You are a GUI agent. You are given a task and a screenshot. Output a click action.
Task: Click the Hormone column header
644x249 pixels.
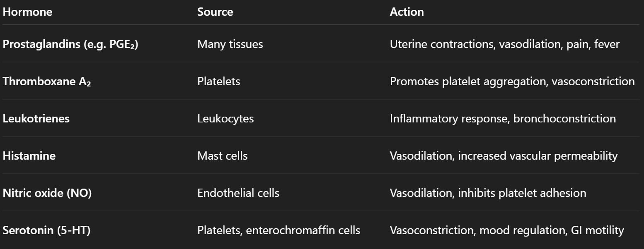coord(27,12)
